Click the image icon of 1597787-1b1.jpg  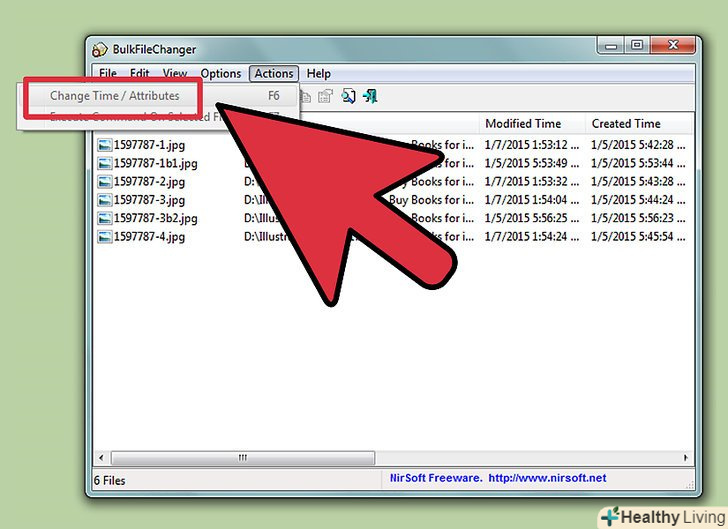pos(104,163)
